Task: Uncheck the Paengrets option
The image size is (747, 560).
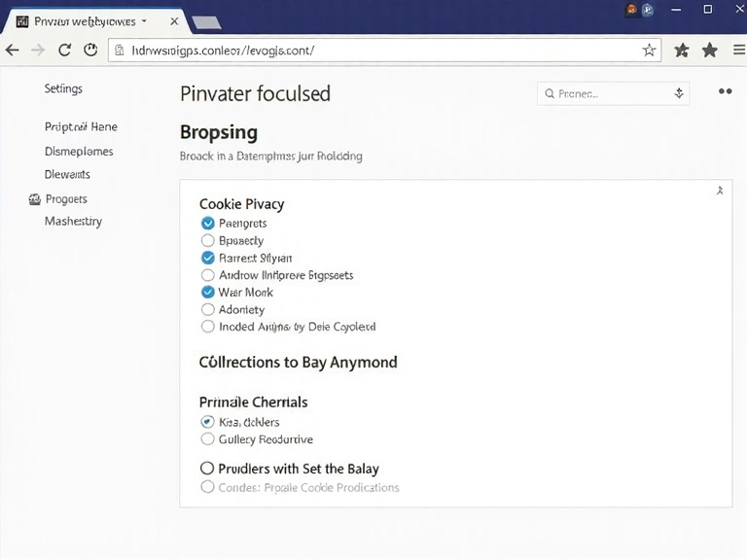Action: click(x=208, y=223)
